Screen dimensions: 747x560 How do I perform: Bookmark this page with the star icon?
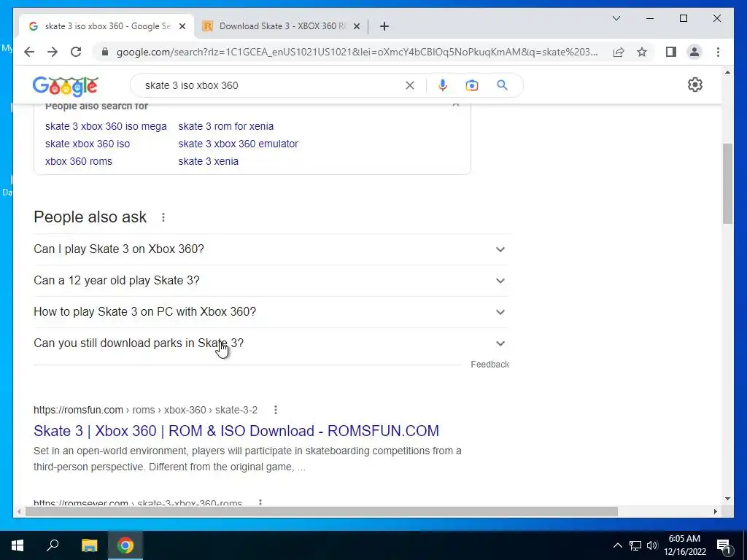(x=642, y=52)
